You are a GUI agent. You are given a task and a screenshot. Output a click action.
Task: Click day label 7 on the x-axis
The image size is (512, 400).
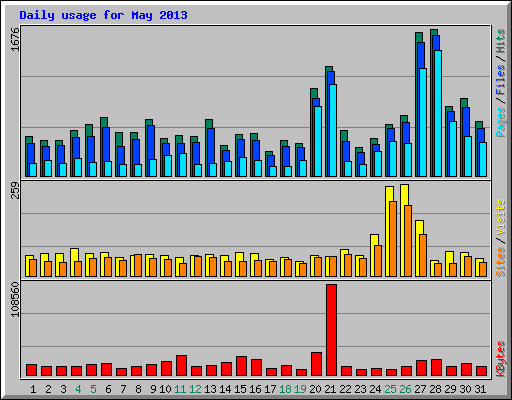(x=123, y=389)
